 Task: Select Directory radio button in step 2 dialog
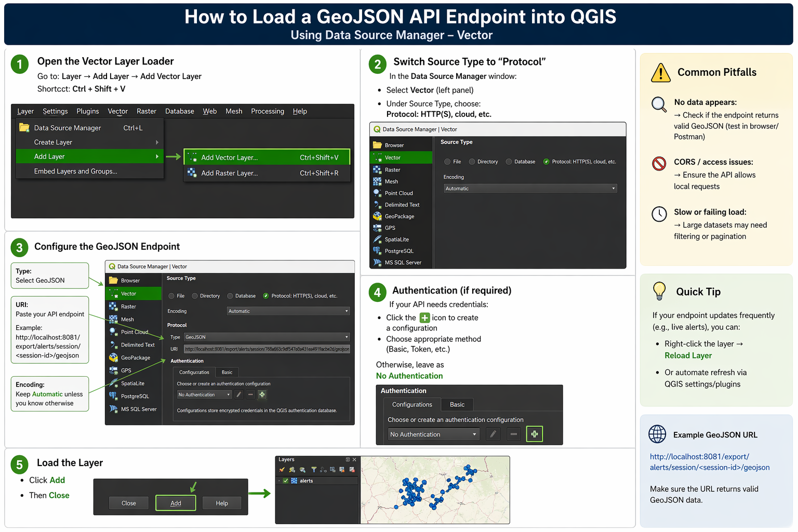coord(472,162)
